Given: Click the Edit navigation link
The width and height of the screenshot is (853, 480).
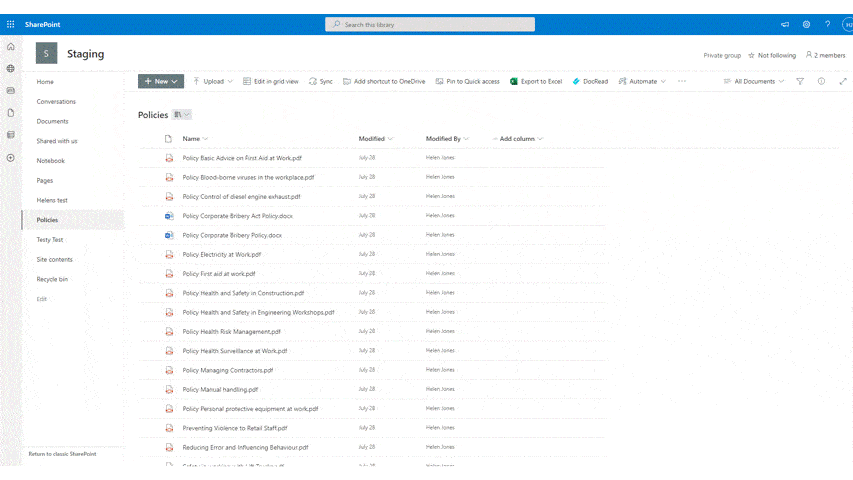Looking at the screenshot, I should (x=41, y=299).
